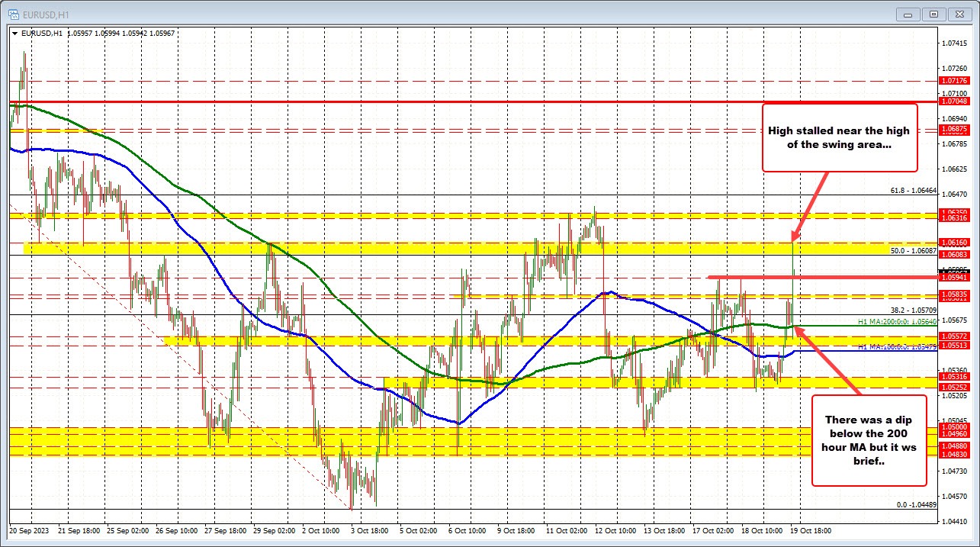Click the 25 Sep 02:00 time axis label
Screen dimensions: 980x547
tap(130, 529)
